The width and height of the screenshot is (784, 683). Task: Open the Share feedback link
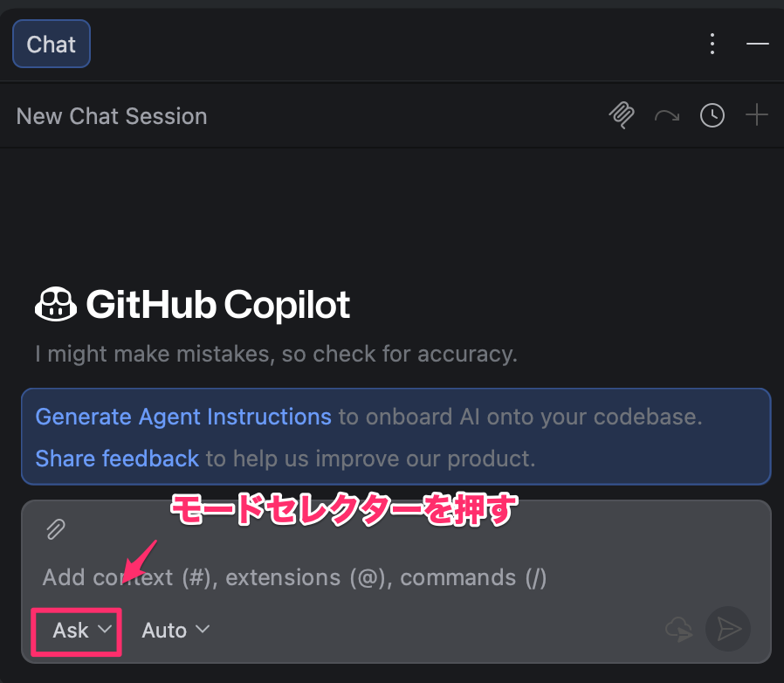pyautogui.click(x=117, y=458)
